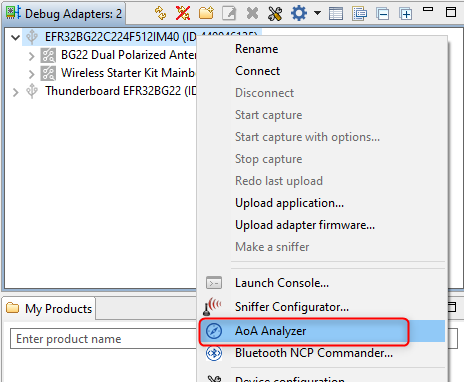This screenshot has width=464, height=382.
Task: Select the Debug Adapters tab
Action: (63, 14)
